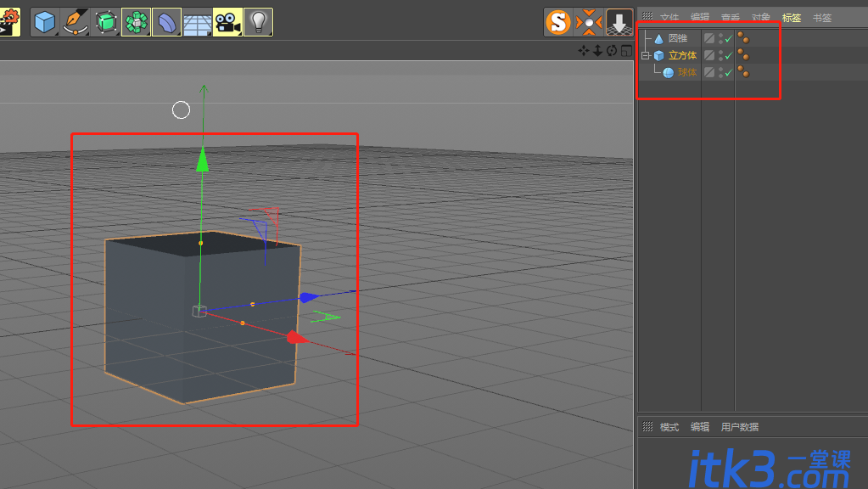Toggle visibility dots of 球体
This screenshot has width=868, height=489.
(720, 72)
